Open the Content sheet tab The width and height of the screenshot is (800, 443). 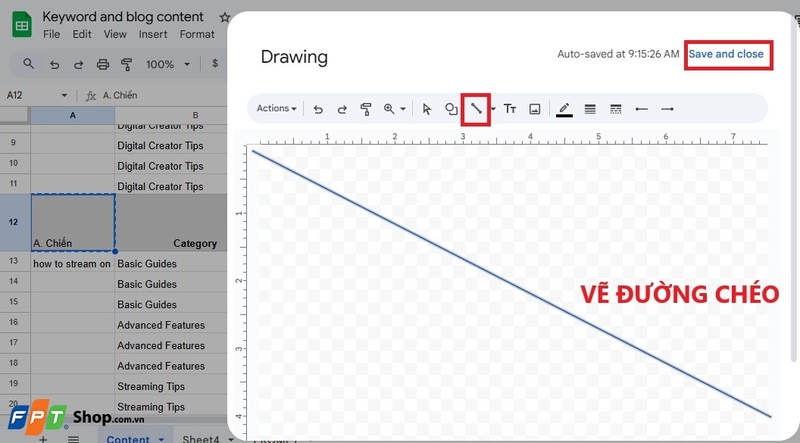(128, 438)
